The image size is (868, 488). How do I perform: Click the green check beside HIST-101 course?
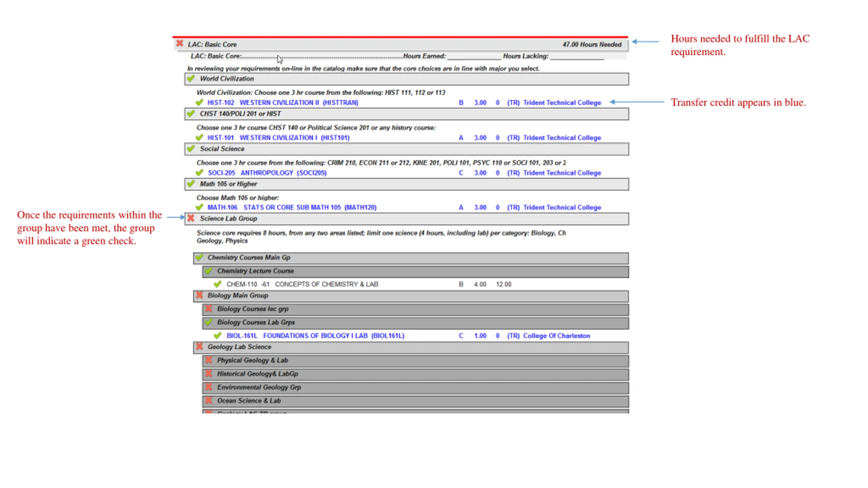pos(199,137)
